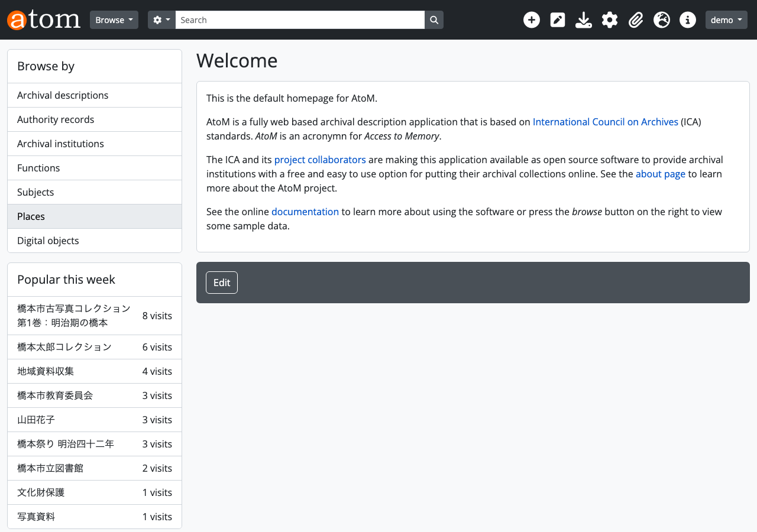Screen dimensions: 757x532
Task: Open the Language globe icon menu
Action: 662,20
